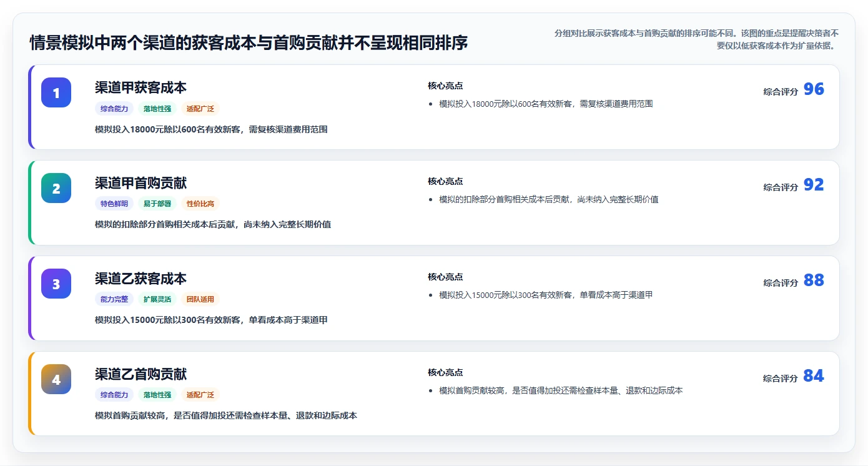Click 核心亮点 heading in 渠道甲获客成本 card

445,86
